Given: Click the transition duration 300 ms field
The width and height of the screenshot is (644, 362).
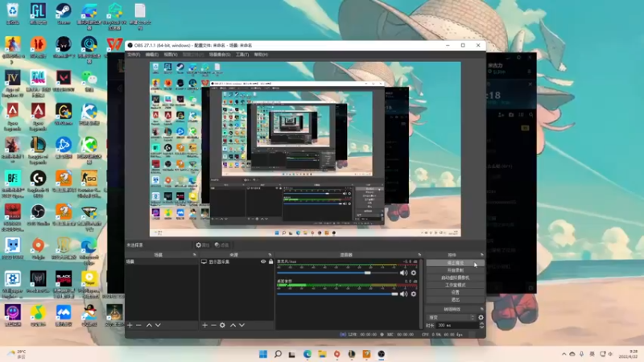Looking at the screenshot, I should (456, 325).
